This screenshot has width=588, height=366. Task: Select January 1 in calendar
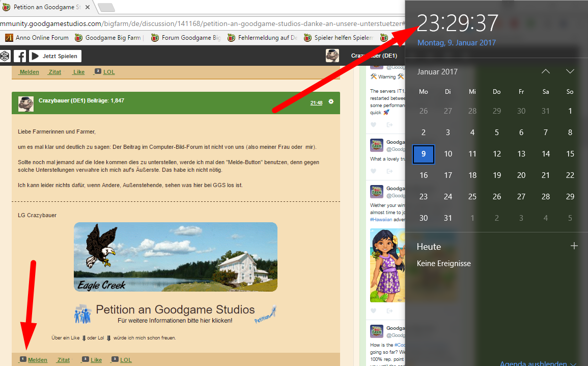click(570, 111)
